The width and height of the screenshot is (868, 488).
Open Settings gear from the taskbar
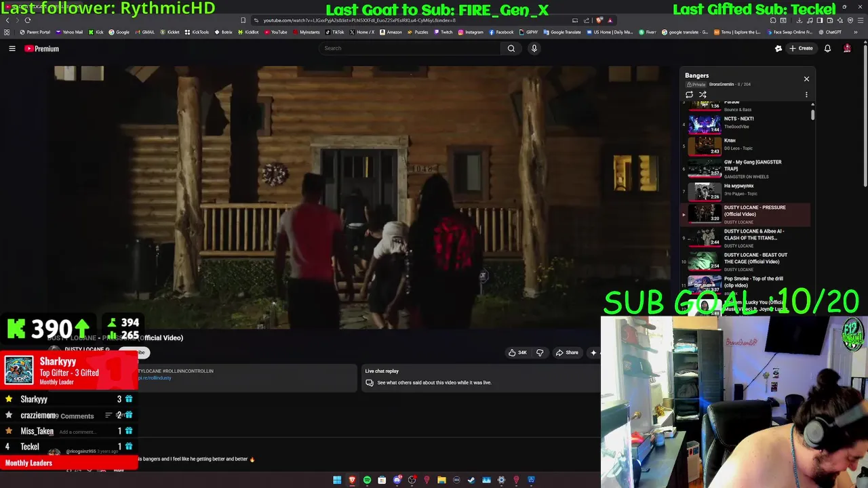coord(501,480)
